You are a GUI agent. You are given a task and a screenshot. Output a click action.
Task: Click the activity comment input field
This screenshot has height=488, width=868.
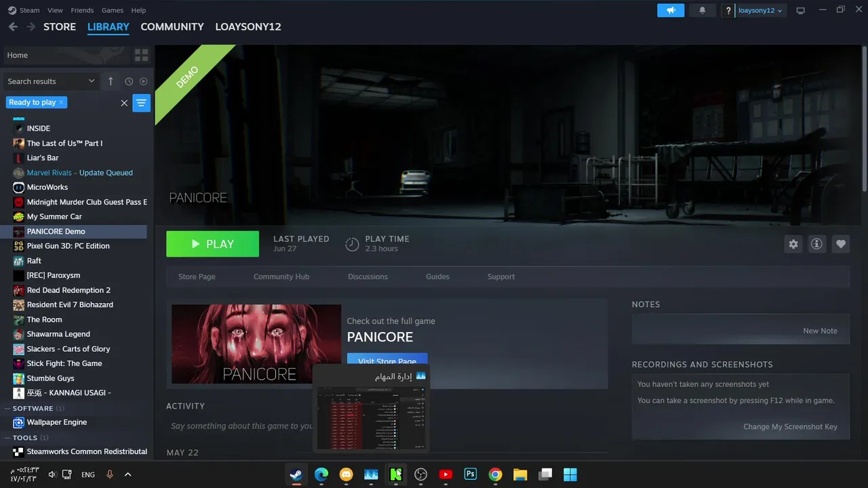[x=242, y=426]
